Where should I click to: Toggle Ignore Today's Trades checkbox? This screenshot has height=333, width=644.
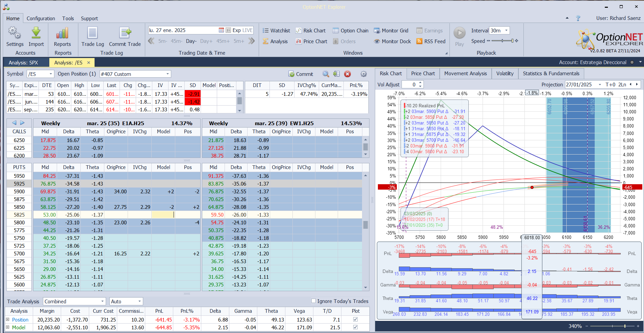tap(313, 301)
